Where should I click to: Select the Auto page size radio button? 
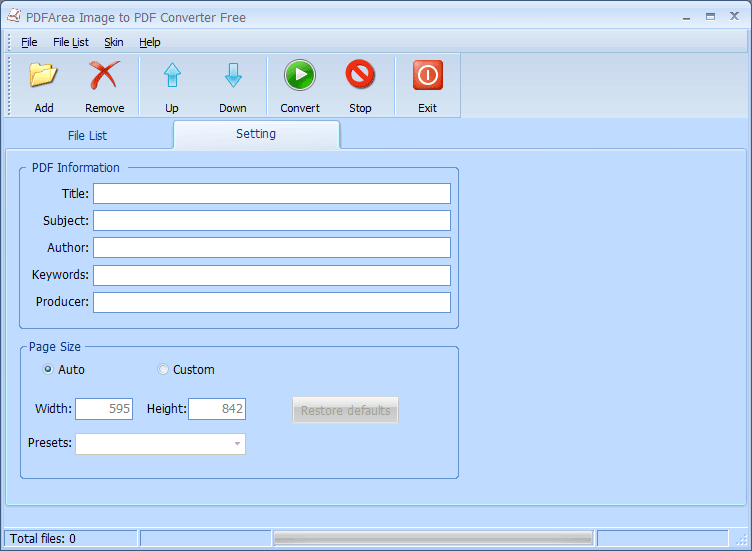tap(48, 369)
